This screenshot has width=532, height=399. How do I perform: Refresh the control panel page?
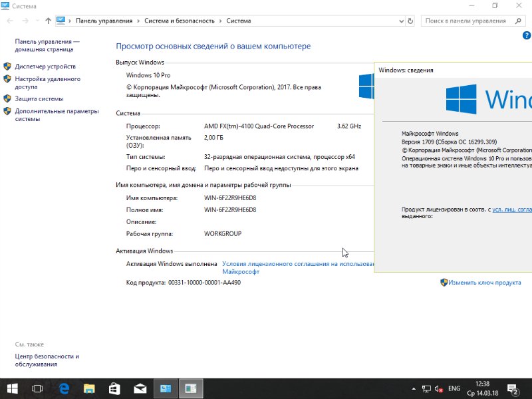pyautogui.click(x=410, y=21)
